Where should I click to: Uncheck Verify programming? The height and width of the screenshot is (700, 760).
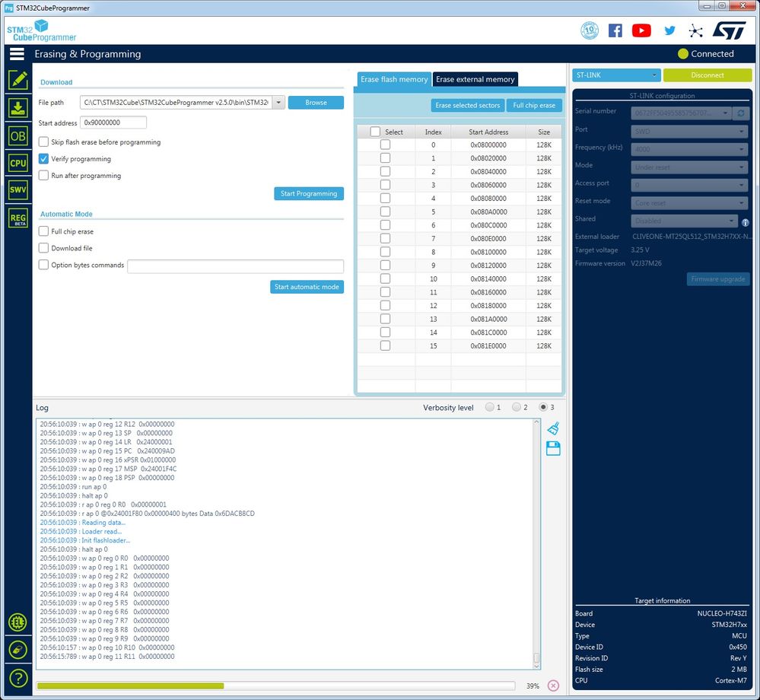click(x=43, y=158)
